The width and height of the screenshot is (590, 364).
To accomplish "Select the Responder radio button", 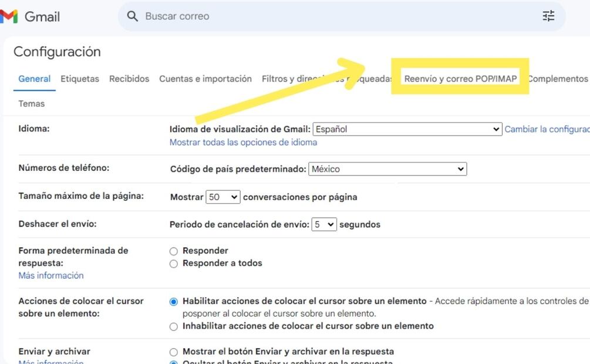I will tap(174, 251).
